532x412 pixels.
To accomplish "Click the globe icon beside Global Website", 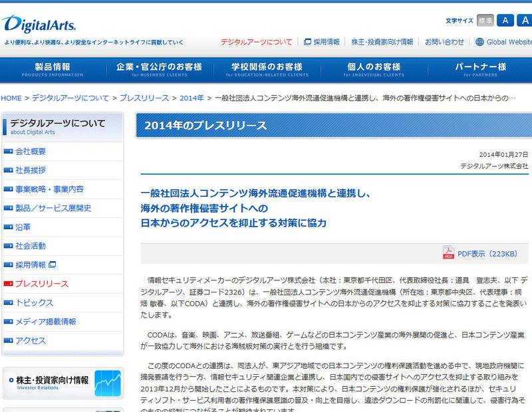I will tap(479, 42).
